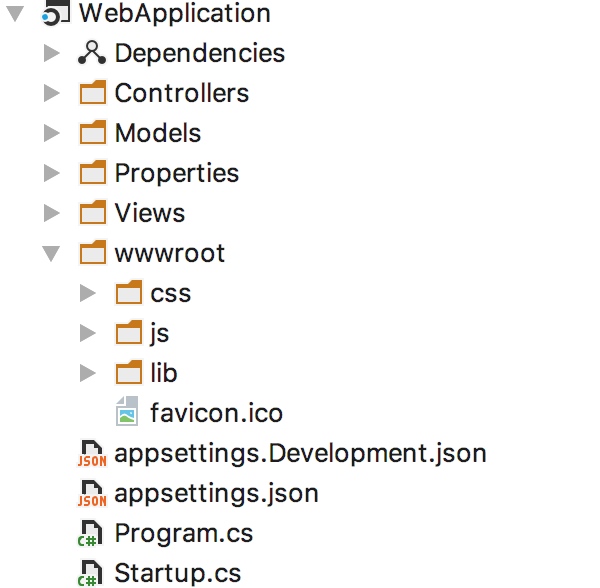Click the appsettings.json JSON file icon
600x588 pixels.
point(92,493)
